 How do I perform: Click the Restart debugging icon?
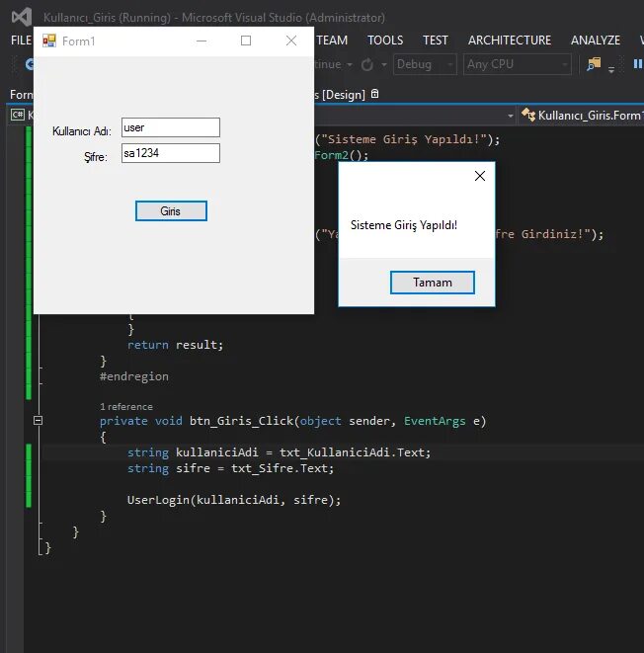[x=367, y=64]
